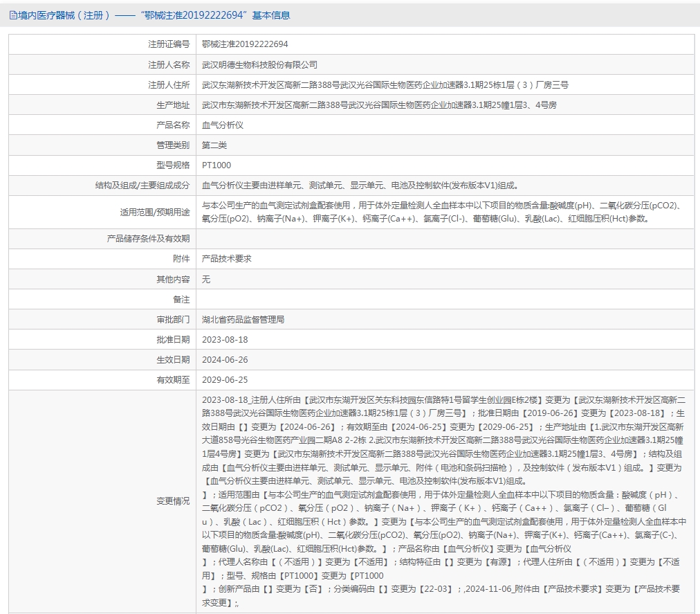Click the 审批部门 label
The image size is (700, 614).
pyautogui.click(x=173, y=320)
